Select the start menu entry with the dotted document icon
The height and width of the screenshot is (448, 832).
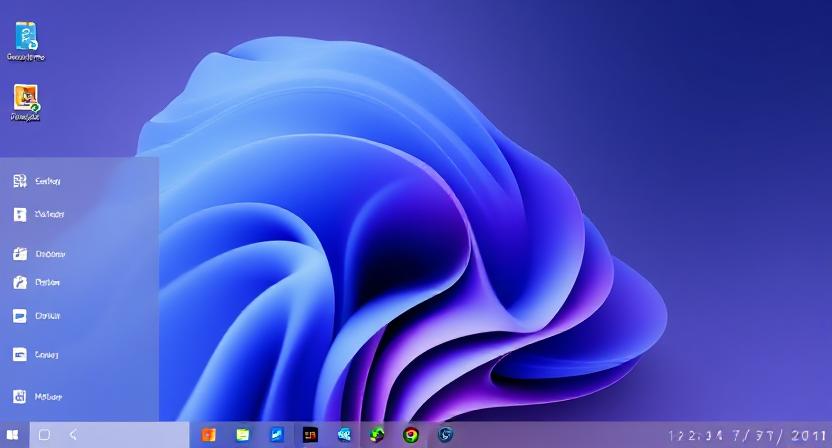[x=38, y=214]
